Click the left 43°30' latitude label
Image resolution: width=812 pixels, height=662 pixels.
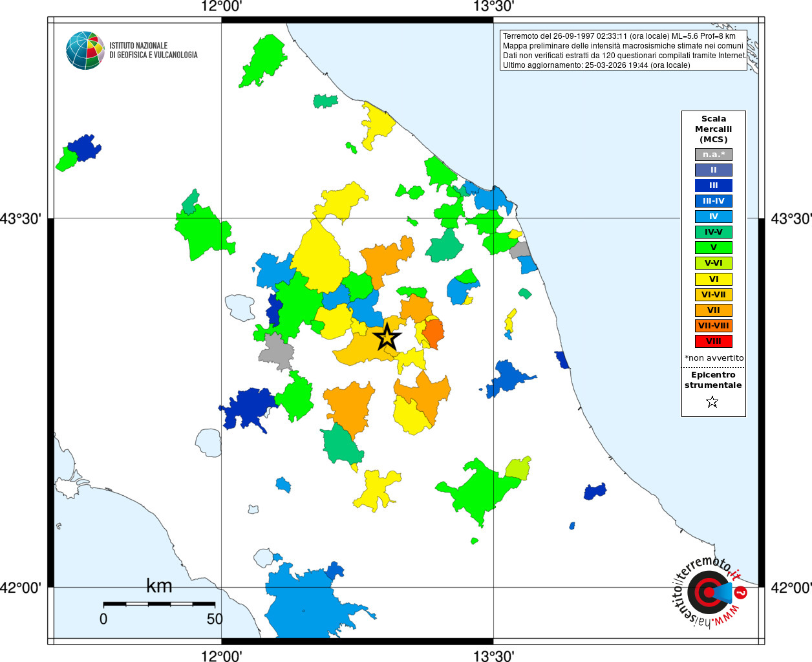(21, 219)
